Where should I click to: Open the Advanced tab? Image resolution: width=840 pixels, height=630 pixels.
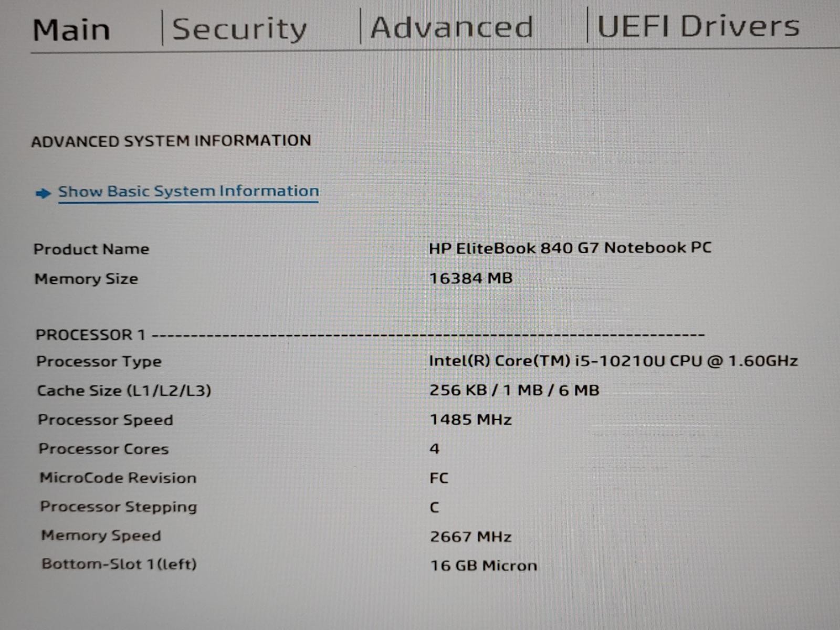point(451,27)
